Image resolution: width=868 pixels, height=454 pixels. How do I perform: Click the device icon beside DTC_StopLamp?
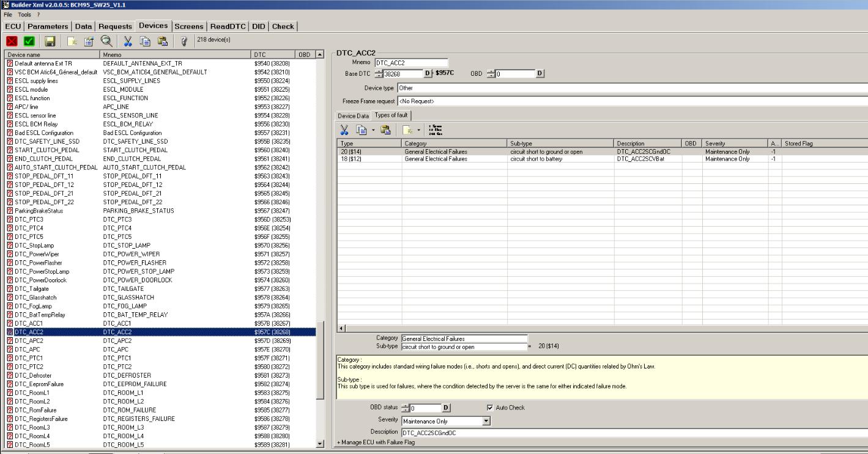(10, 245)
